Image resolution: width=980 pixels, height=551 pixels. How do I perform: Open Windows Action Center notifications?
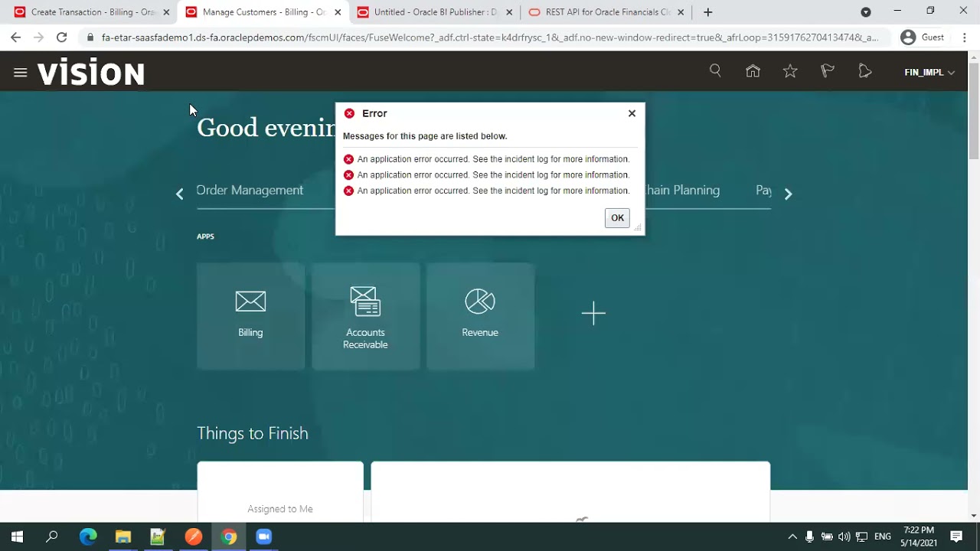tap(956, 536)
